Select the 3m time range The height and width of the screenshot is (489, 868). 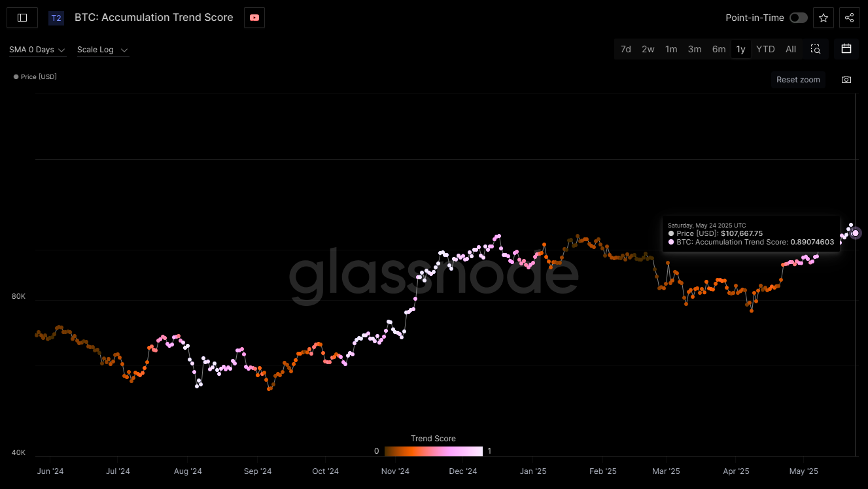point(695,49)
